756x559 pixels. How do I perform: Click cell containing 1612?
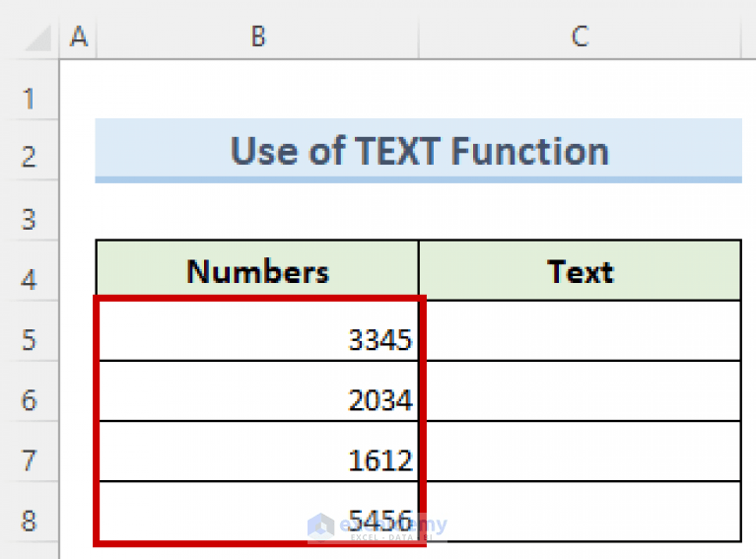(x=258, y=452)
